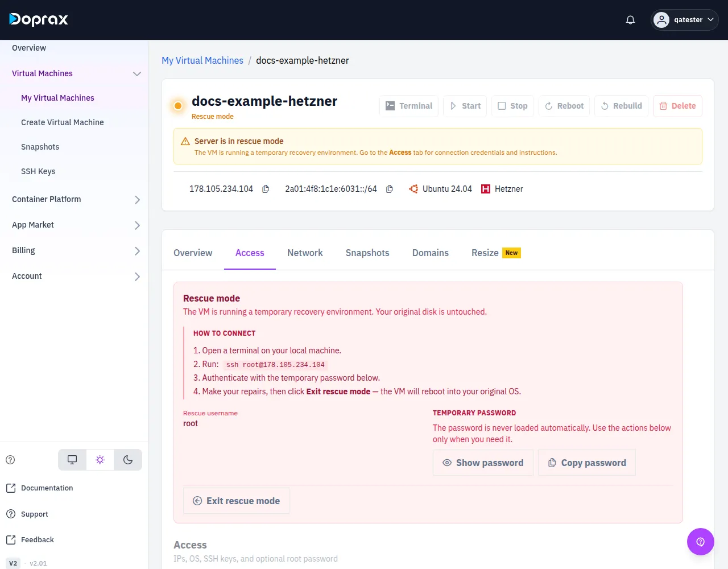Open the qatester user menu
Screen dimensions: 728x569
point(684,20)
